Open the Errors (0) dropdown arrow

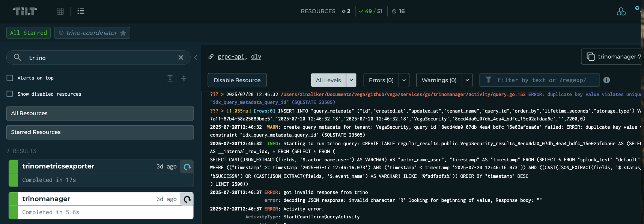click(404, 80)
